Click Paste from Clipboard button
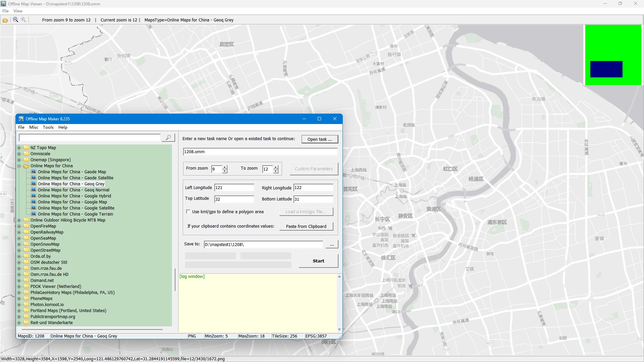Image resolution: width=644 pixels, height=362 pixels. coord(306,227)
